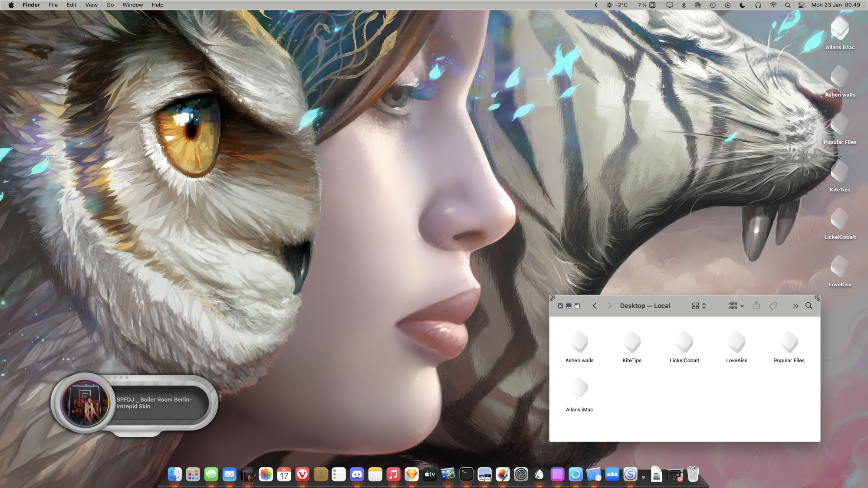Open the group-by dropdown in Finder toolbar

click(x=736, y=306)
